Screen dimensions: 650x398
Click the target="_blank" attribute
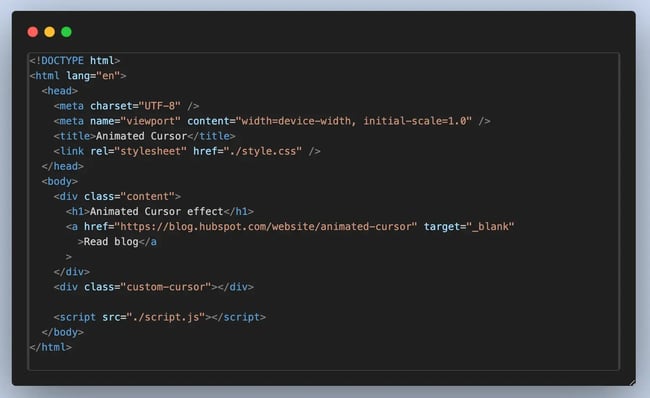469,227
